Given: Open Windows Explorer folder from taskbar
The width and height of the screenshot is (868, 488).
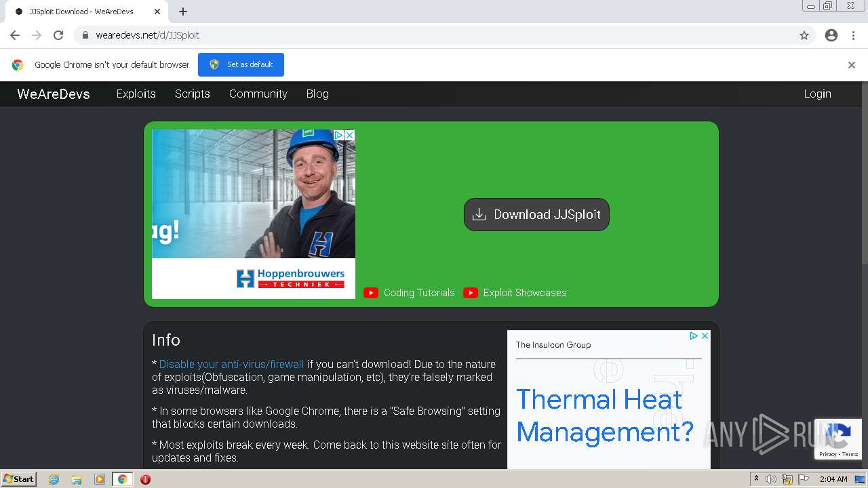Looking at the screenshot, I should [77, 479].
